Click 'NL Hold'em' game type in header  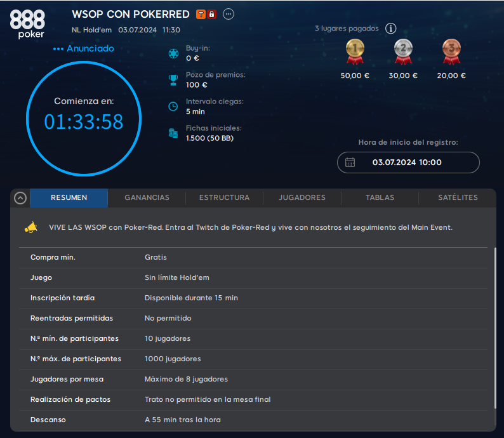pos(91,30)
